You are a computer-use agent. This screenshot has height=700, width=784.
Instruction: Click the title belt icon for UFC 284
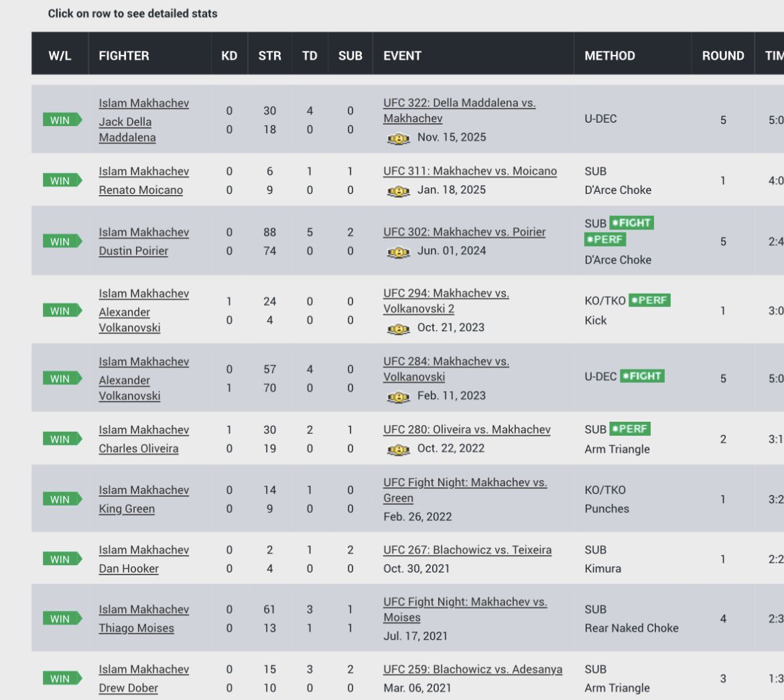click(x=399, y=397)
